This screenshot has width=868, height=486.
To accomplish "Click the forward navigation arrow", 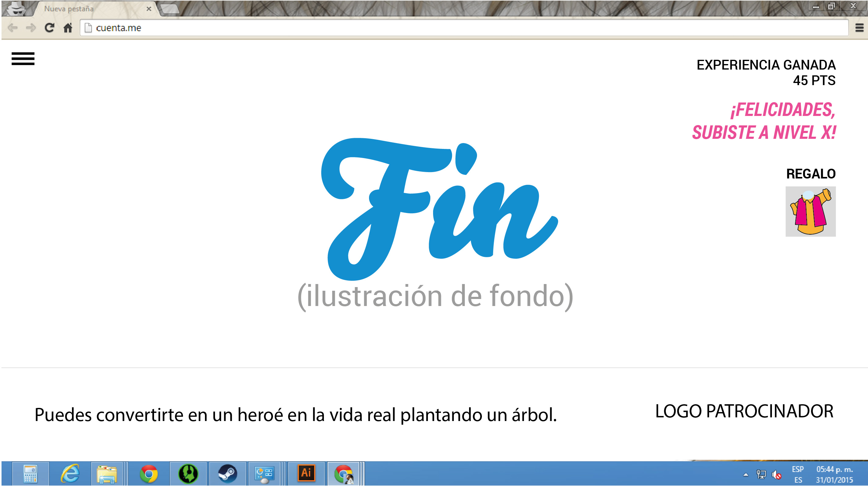I will coord(31,28).
